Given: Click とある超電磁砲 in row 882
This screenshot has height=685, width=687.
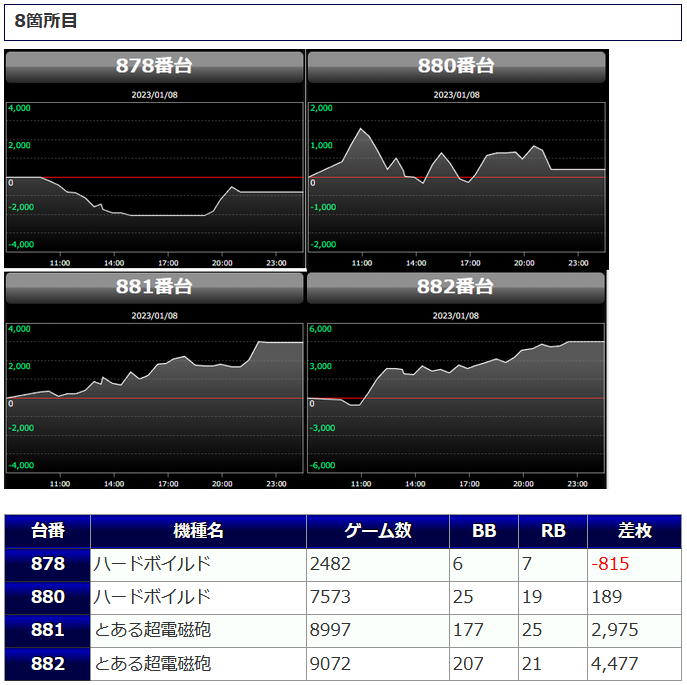Looking at the screenshot, I should pyautogui.click(x=152, y=664).
